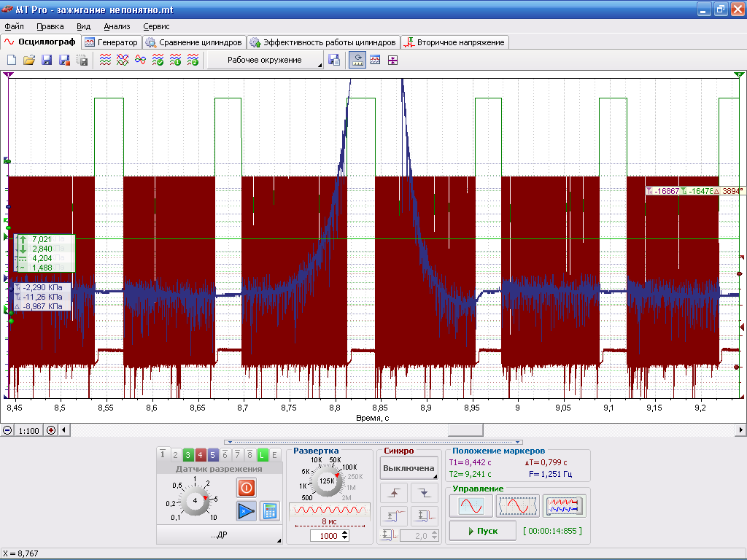Save the file with the blue floppy icon

47,60
